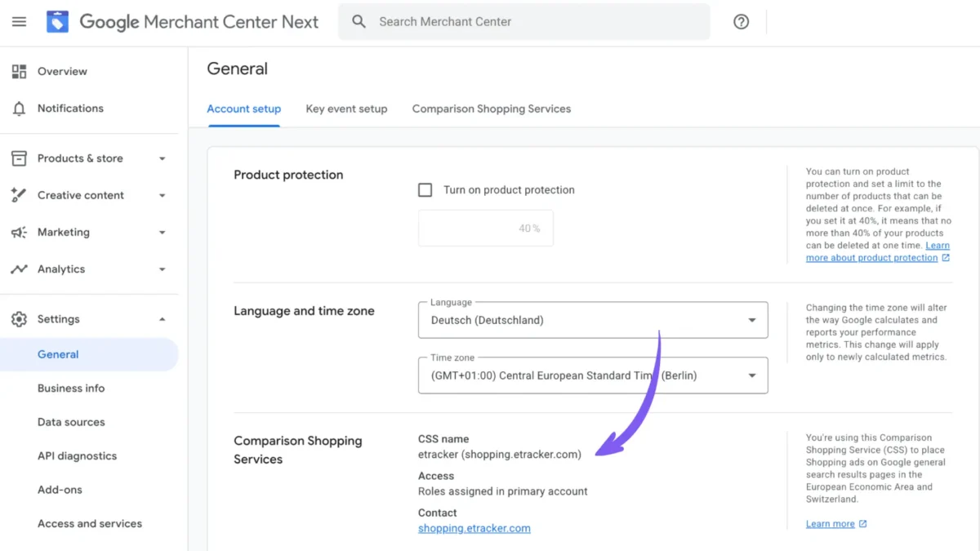Open the Help question mark icon
The image size is (980, 551).
point(741,22)
